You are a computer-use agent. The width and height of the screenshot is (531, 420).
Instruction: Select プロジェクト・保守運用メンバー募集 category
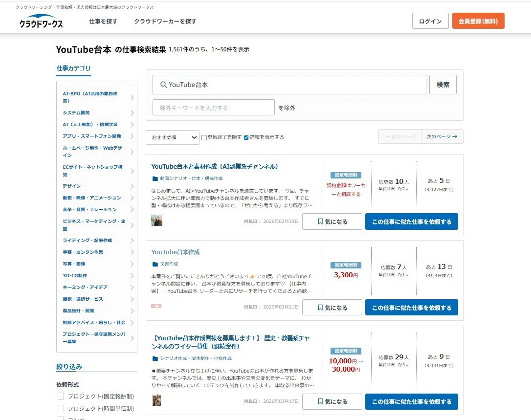click(x=94, y=338)
